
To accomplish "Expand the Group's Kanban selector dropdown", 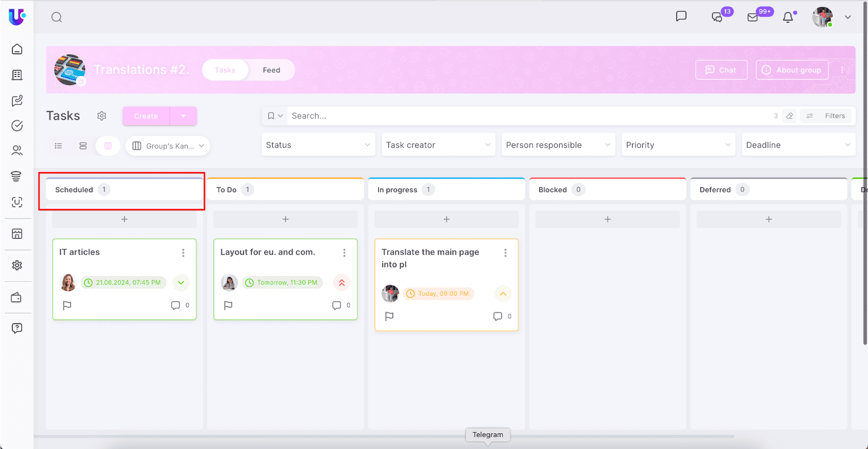I will point(168,146).
